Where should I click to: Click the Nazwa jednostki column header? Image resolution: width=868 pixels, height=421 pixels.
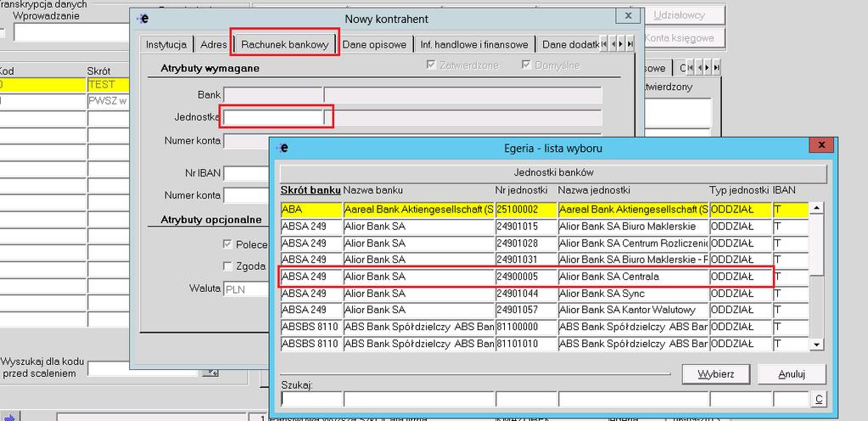(x=594, y=190)
